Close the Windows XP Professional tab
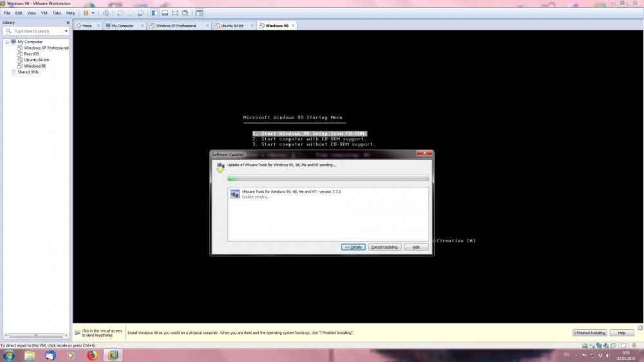Viewport: 644px width, 362px height. (207, 26)
